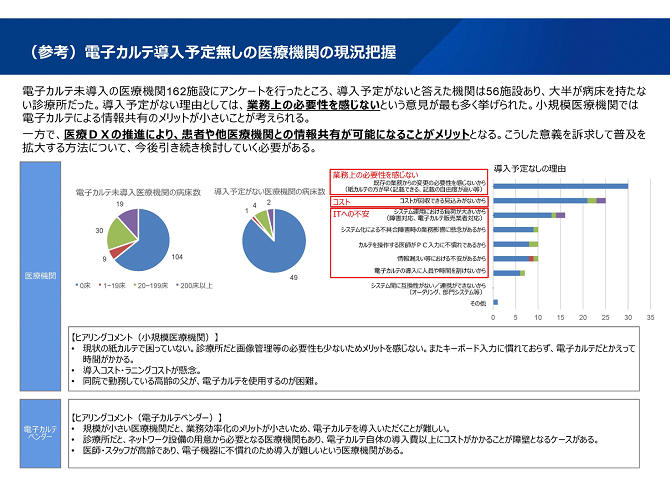Select the blue 医療機関 side label box
The image size is (670, 502).
click(x=40, y=276)
